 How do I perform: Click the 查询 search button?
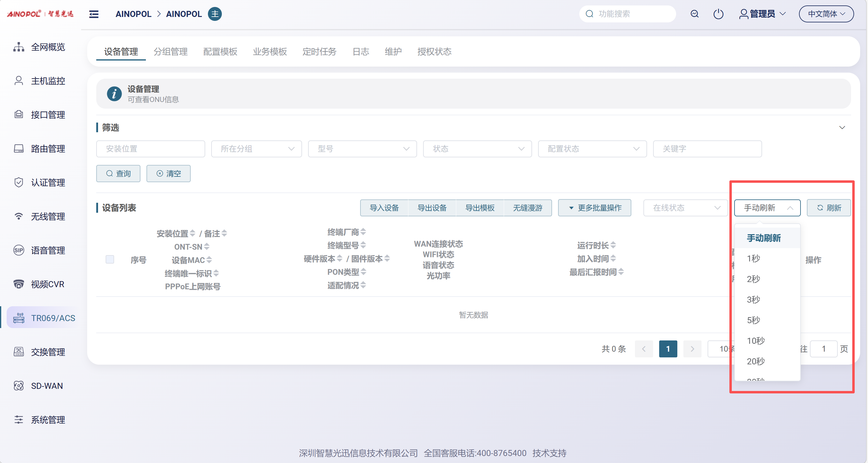click(x=118, y=173)
